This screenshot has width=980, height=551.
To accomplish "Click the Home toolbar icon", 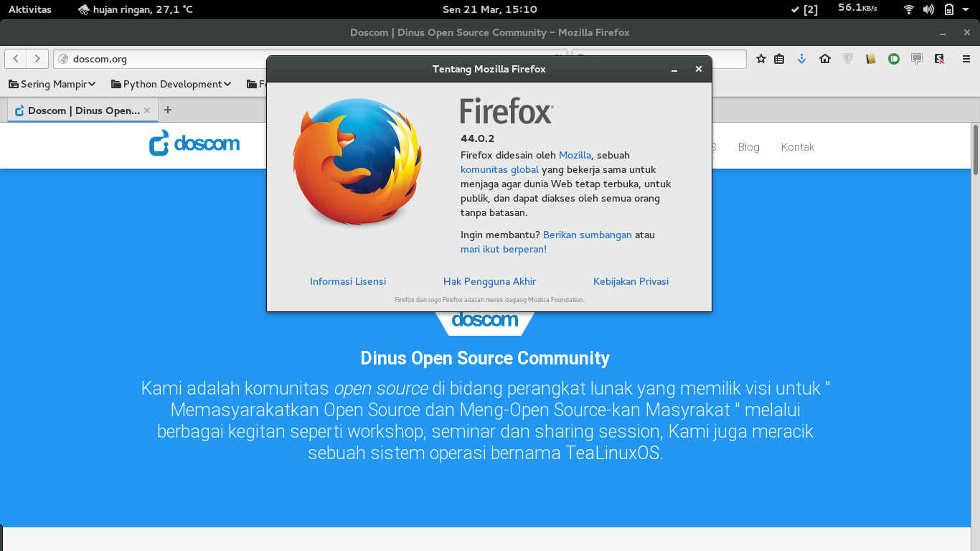I will 825,59.
